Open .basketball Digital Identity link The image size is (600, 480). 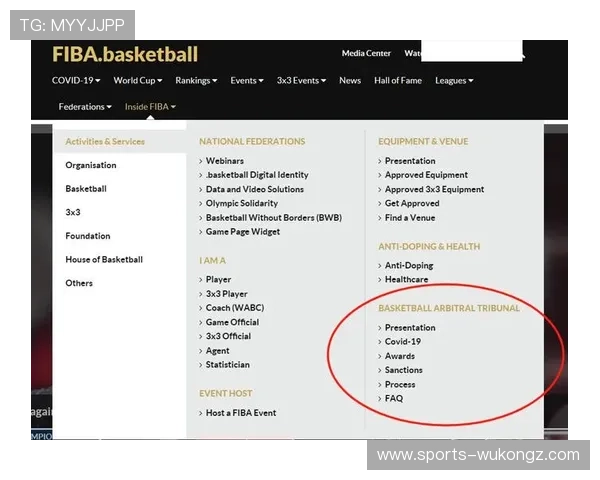tap(257, 175)
